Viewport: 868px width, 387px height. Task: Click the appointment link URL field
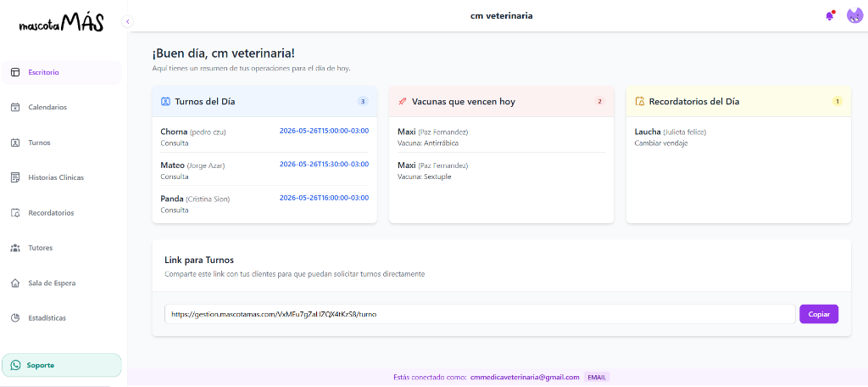point(480,314)
